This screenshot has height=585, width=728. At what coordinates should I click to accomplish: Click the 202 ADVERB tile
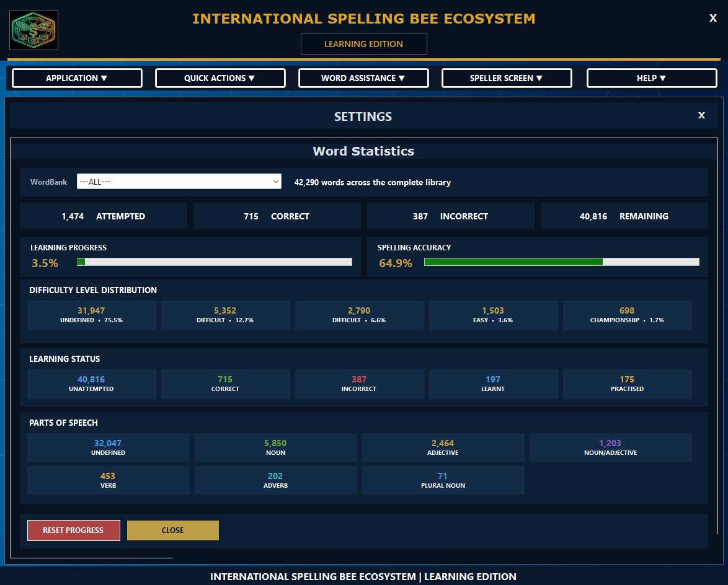point(276,480)
